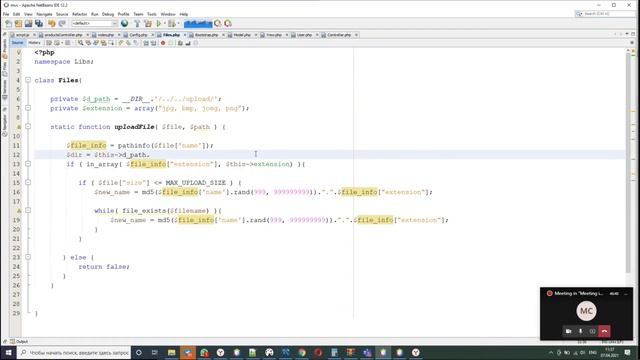
Task: Collapse the fold marker at line 7
Action: coord(28,108)
